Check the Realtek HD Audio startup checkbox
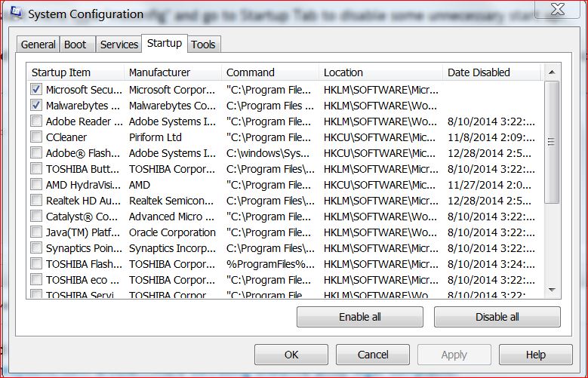Viewport: 588px width, 378px height. click(x=36, y=200)
